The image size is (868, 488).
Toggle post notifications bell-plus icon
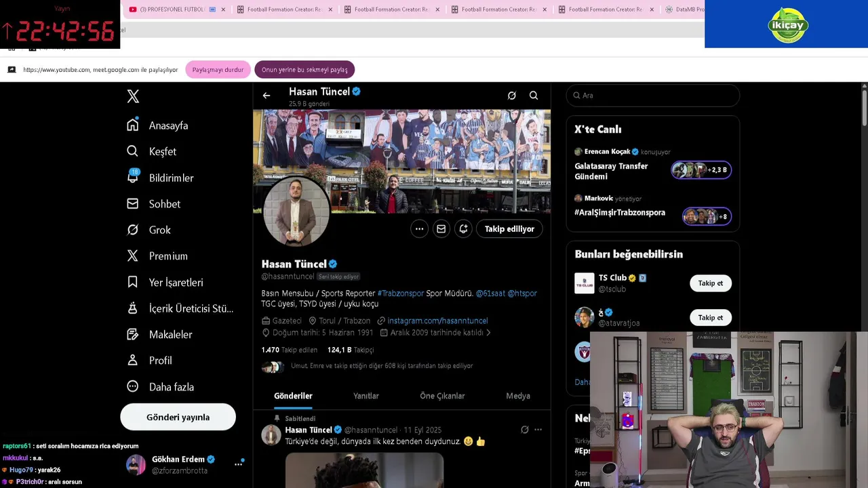click(x=463, y=229)
